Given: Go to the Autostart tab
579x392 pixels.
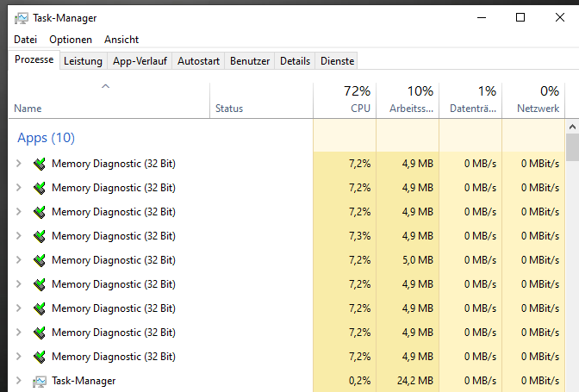Looking at the screenshot, I should [198, 61].
